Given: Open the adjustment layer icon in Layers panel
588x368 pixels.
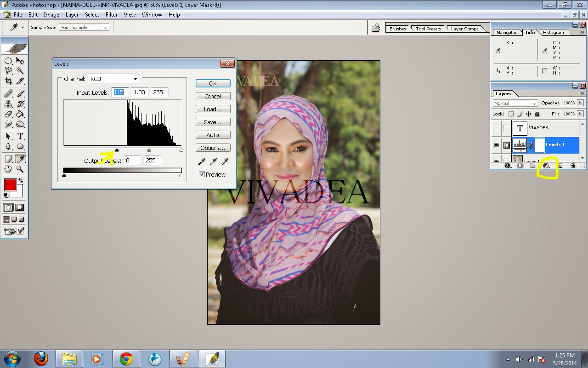Looking at the screenshot, I should (x=546, y=166).
